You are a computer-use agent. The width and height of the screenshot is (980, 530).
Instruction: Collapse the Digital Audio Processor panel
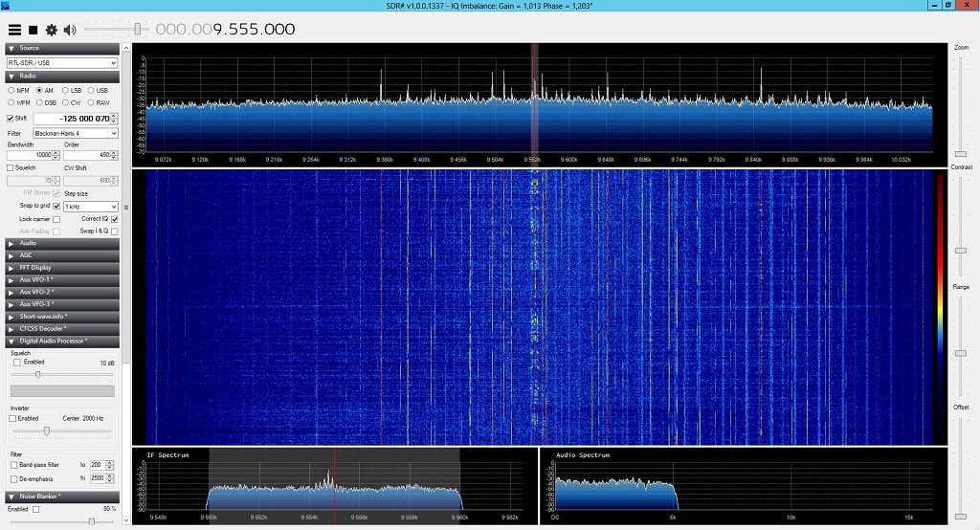point(62,342)
